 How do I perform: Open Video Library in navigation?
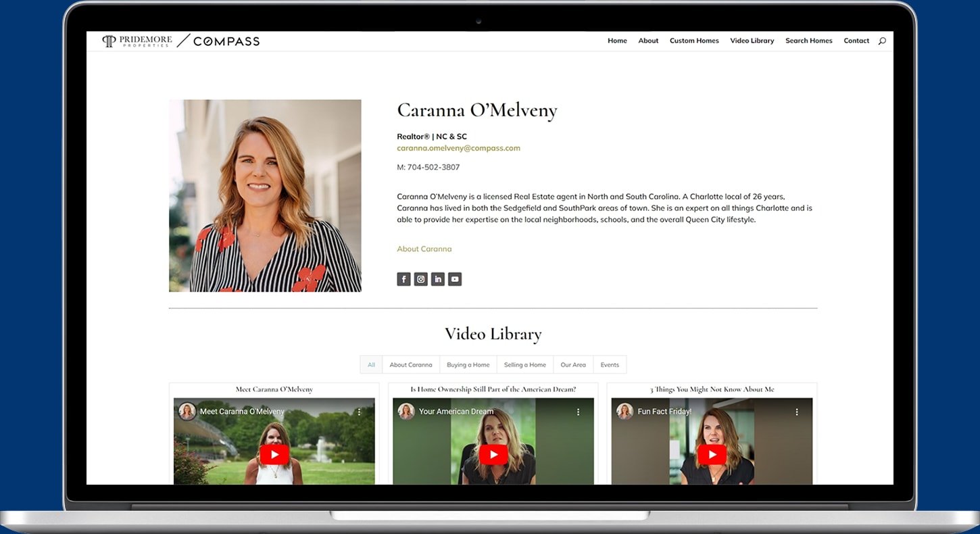(752, 41)
